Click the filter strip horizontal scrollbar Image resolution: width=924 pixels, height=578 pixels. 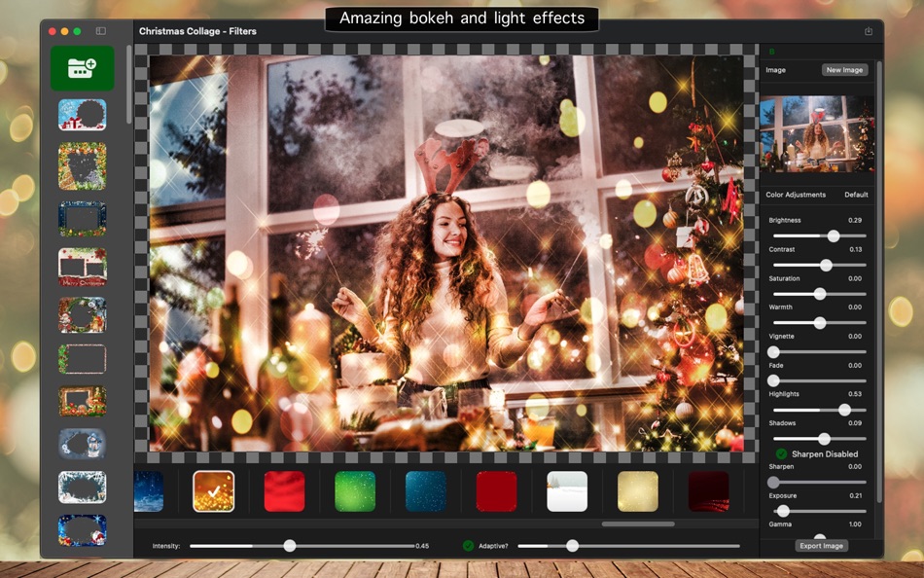[x=638, y=524]
